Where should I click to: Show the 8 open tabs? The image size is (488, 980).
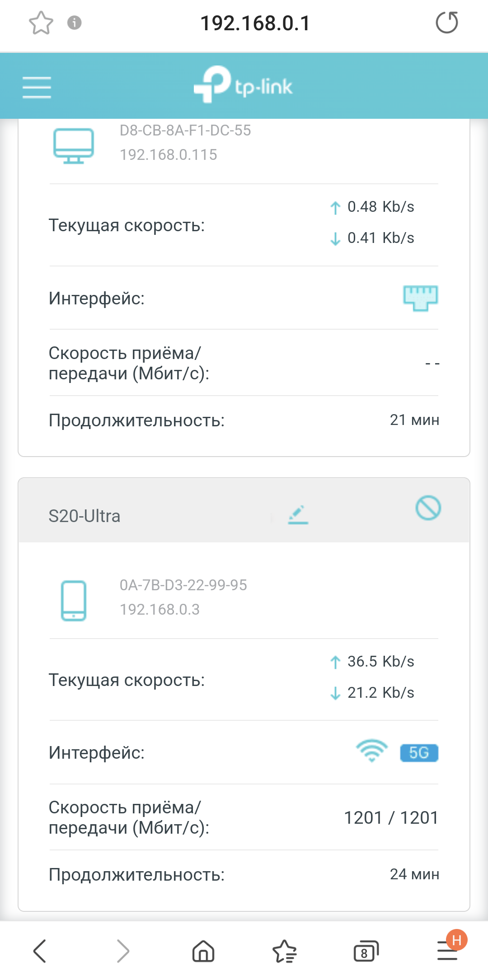366,951
